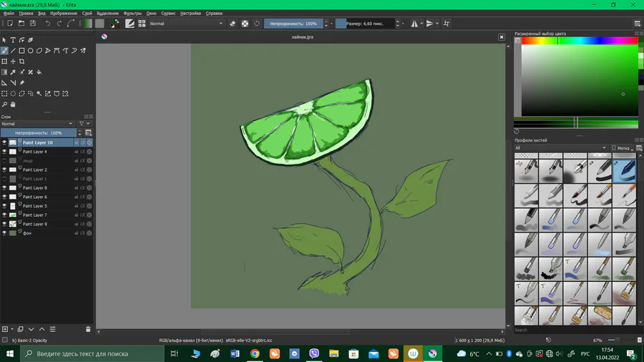Screen dimensions: 644x362
Task: Open the Фильтры menu
Action: coord(132,13)
